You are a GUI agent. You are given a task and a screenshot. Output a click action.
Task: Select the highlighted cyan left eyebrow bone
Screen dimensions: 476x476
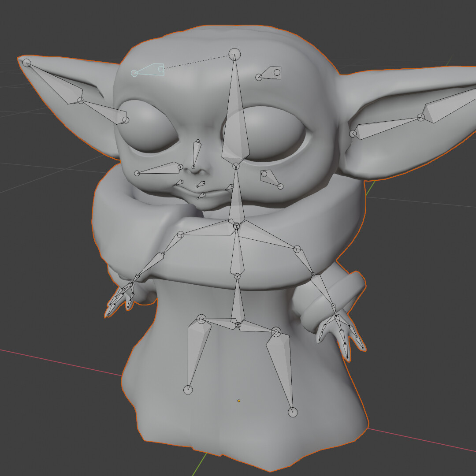(x=150, y=71)
